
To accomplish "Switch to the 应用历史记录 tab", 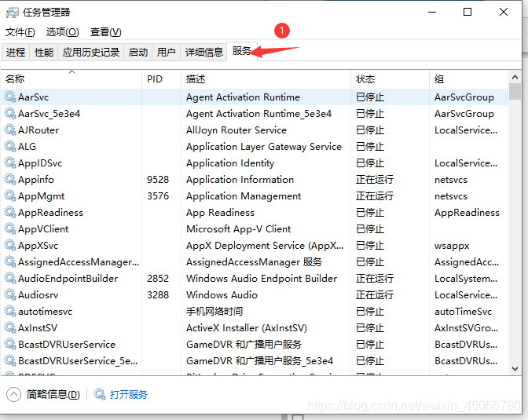I will (x=91, y=52).
